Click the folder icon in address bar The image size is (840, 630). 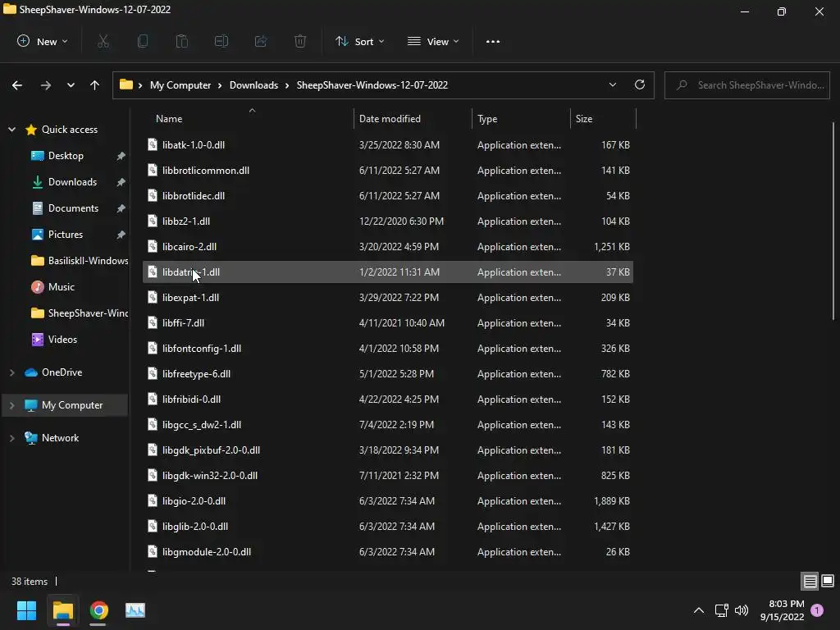click(x=126, y=84)
